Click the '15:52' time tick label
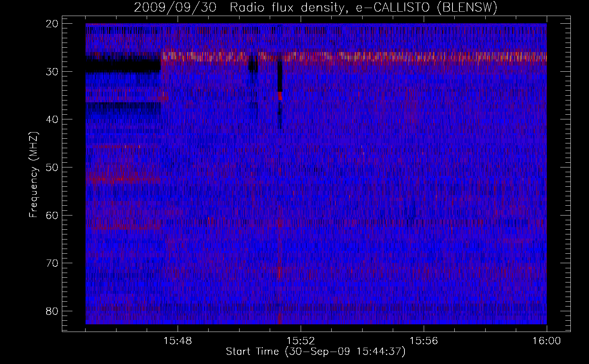 pos(301,341)
